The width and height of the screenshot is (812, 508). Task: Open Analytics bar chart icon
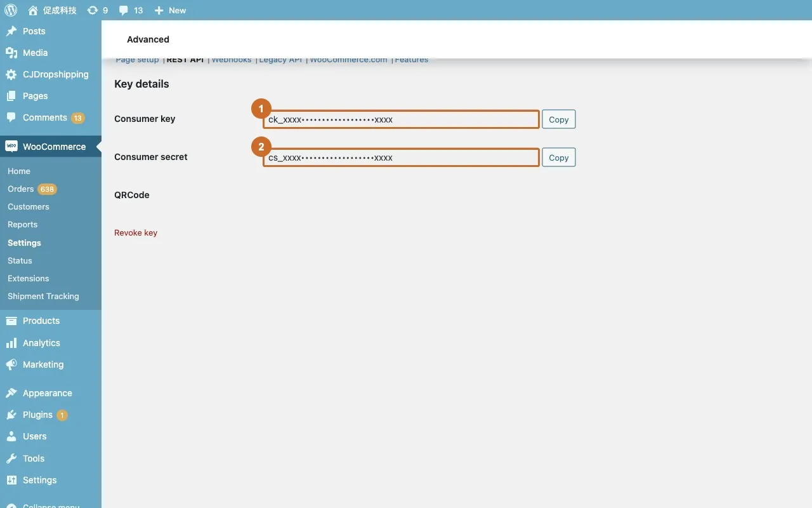(x=11, y=343)
